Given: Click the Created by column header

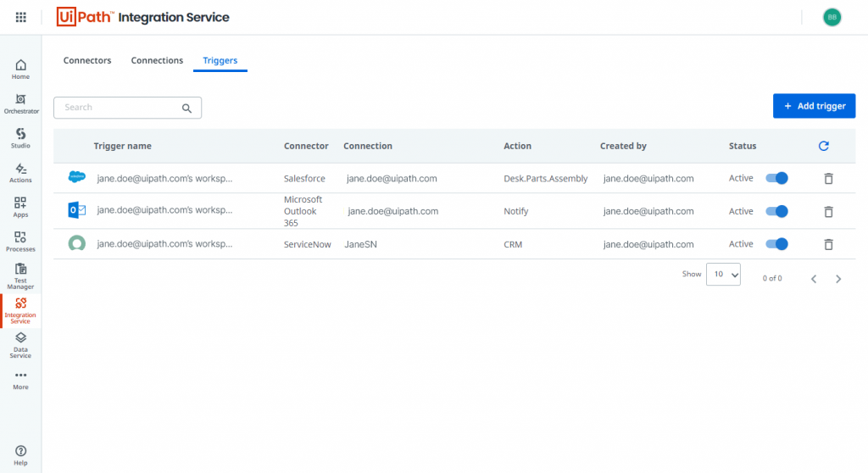Looking at the screenshot, I should [623, 146].
